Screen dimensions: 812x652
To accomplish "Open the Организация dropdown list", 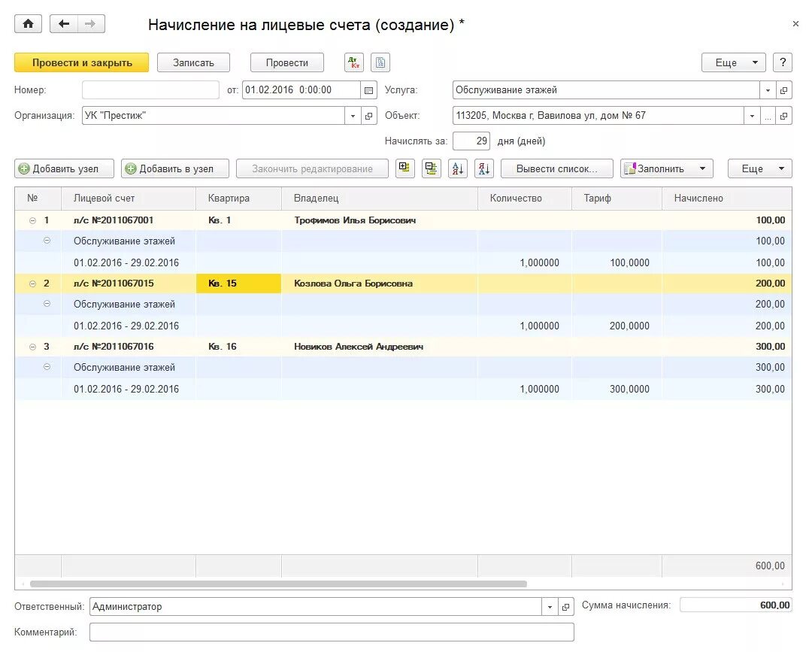I will (x=353, y=116).
